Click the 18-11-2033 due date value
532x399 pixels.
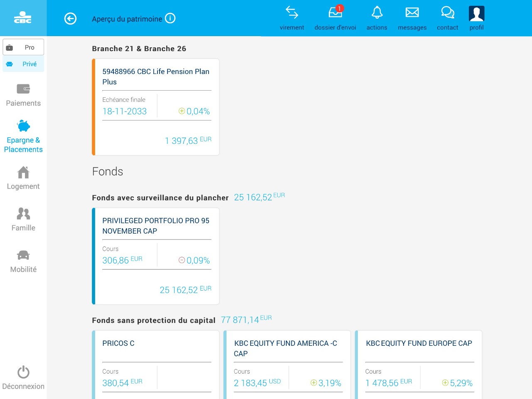(x=124, y=111)
